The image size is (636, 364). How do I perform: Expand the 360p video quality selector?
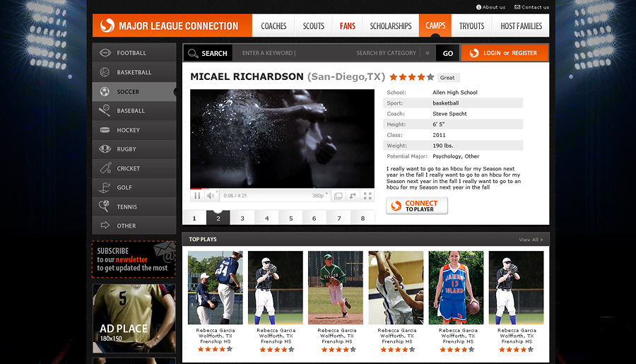coord(319,196)
